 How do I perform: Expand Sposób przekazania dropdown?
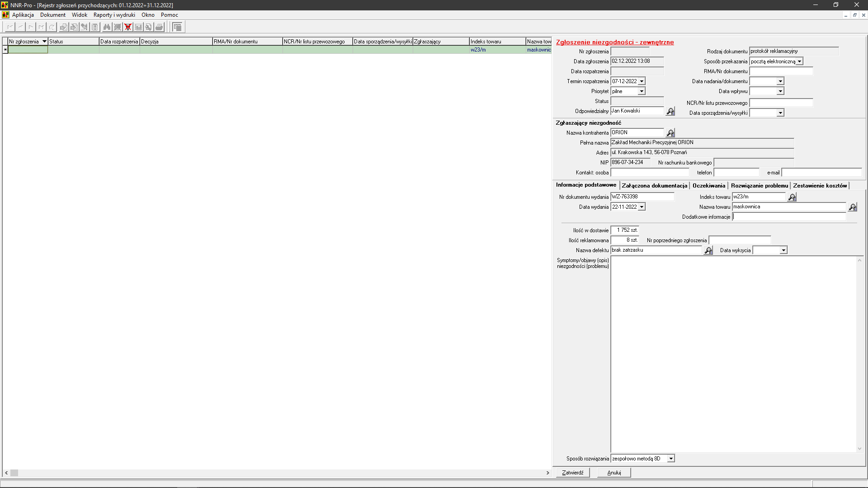[799, 61]
